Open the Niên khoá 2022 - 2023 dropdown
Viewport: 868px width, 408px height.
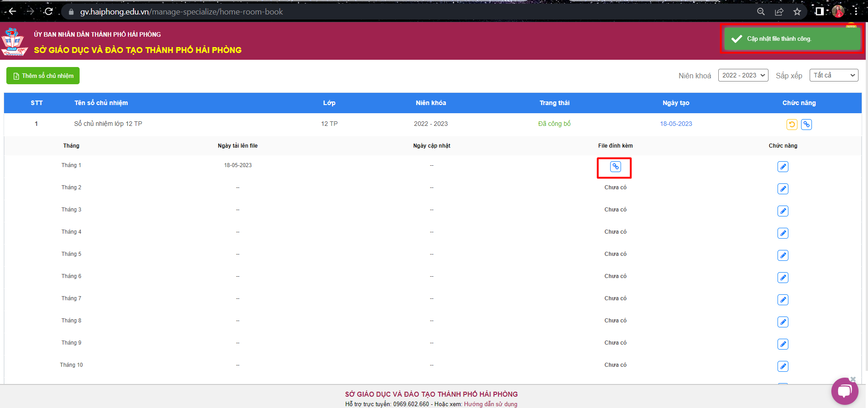pyautogui.click(x=743, y=75)
